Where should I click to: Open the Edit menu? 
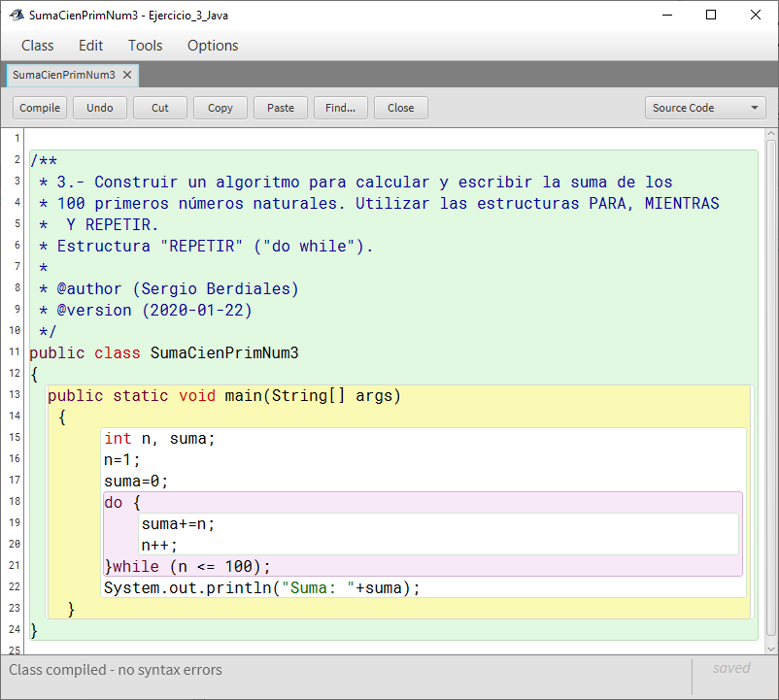pyautogui.click(x=90, y=46)
